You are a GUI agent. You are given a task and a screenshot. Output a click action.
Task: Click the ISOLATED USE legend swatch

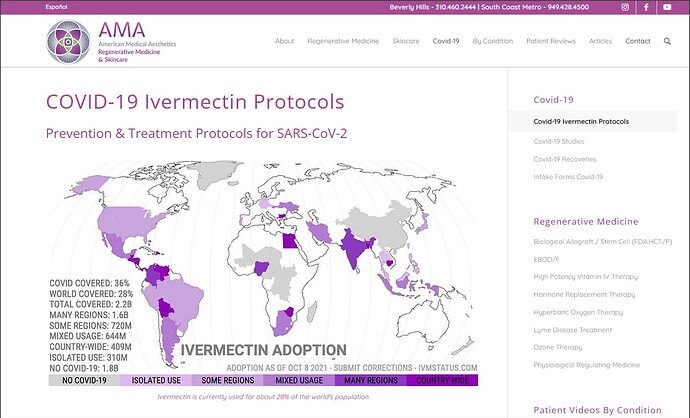156,380
